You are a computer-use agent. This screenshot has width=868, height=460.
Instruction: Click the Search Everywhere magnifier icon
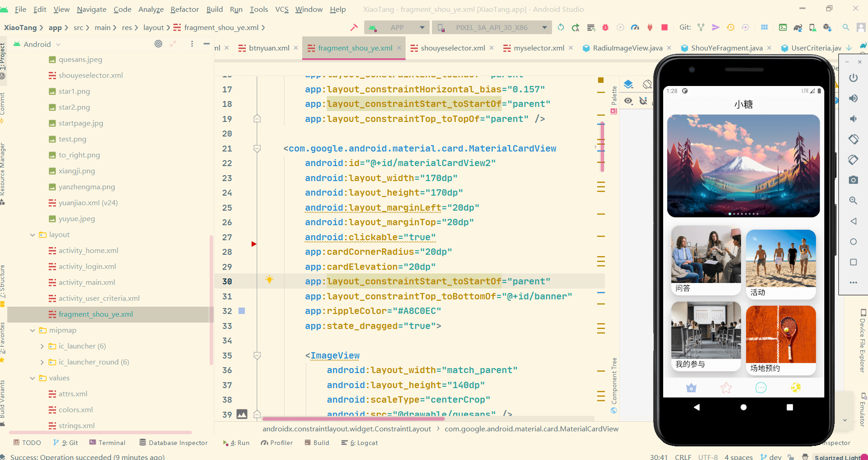click(x=846, y=27)
